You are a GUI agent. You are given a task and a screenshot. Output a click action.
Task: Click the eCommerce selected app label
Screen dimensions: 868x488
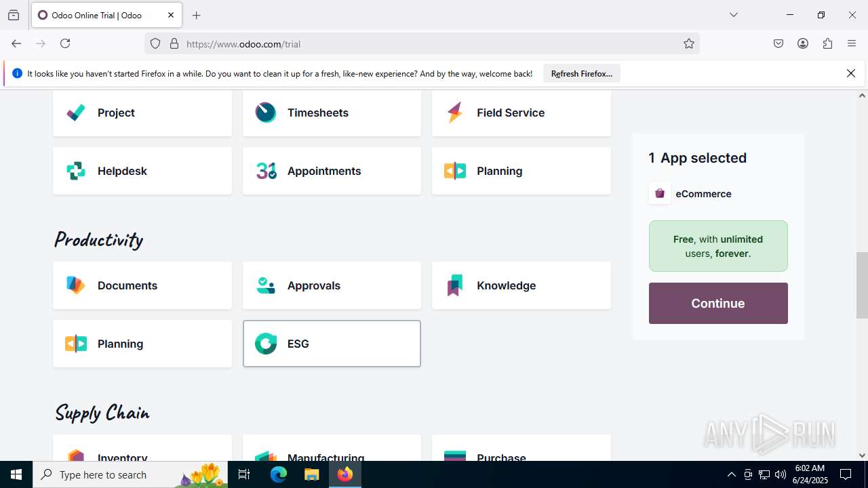pyautogui.click(x=703, y=194)
